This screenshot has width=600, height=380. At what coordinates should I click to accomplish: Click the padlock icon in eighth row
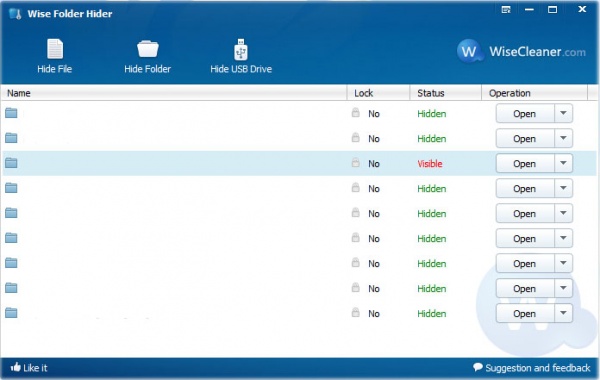point(355,287)
